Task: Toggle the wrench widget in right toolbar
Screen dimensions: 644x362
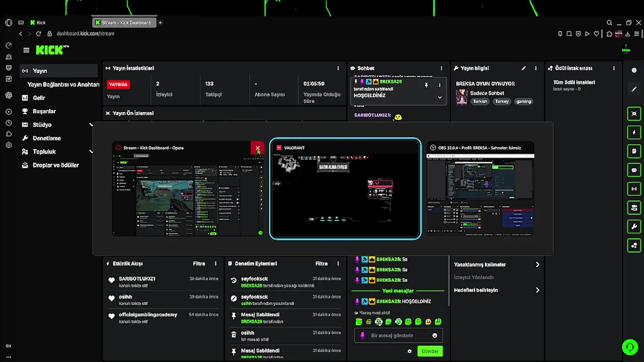Action: coord(634,226)
